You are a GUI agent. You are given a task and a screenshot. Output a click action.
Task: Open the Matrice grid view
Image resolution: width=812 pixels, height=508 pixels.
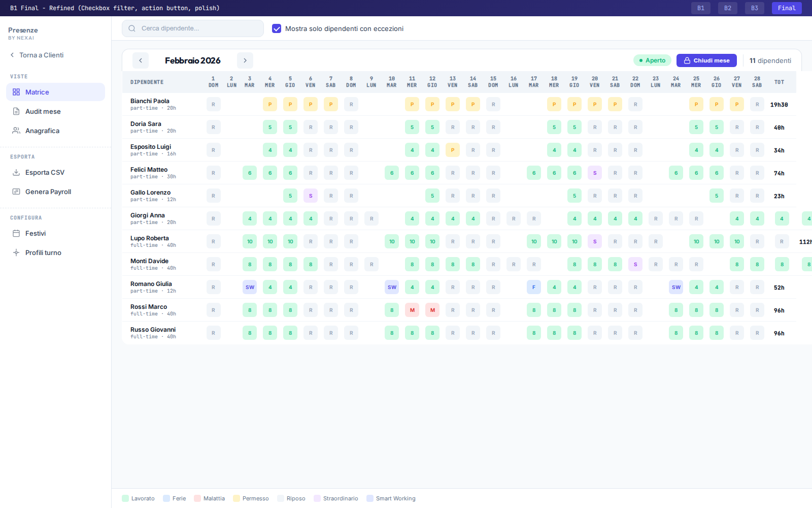pos(55,92)
